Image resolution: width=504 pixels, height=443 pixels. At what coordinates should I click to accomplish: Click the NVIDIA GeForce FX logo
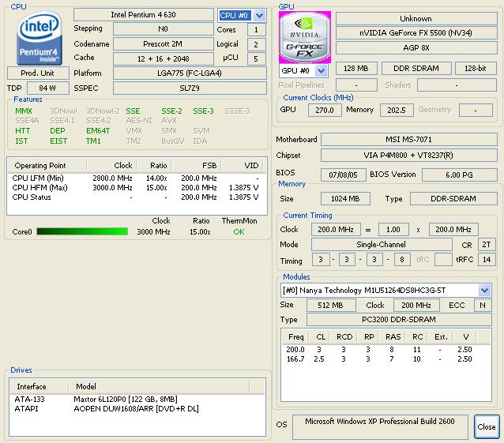(305, 37)
